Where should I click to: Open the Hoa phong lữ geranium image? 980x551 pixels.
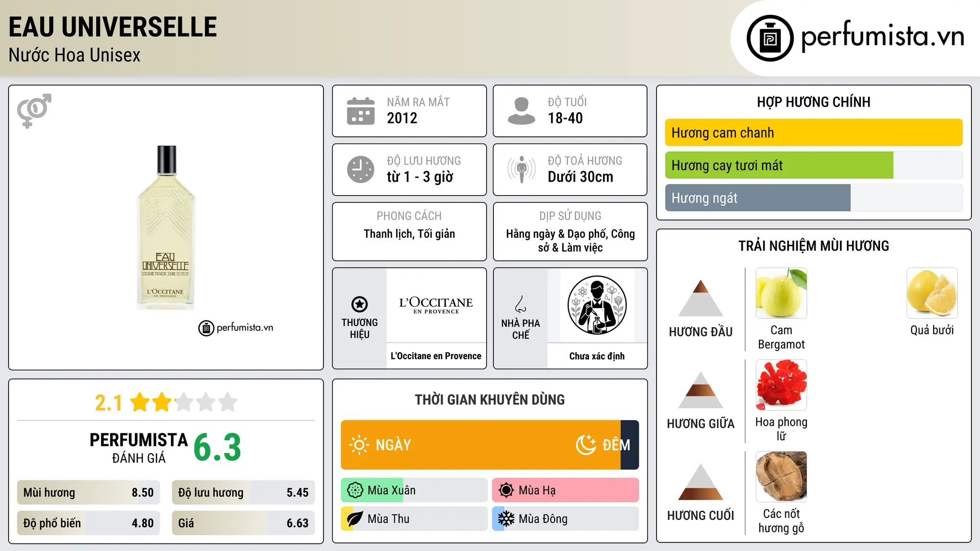tap(781, 385)
